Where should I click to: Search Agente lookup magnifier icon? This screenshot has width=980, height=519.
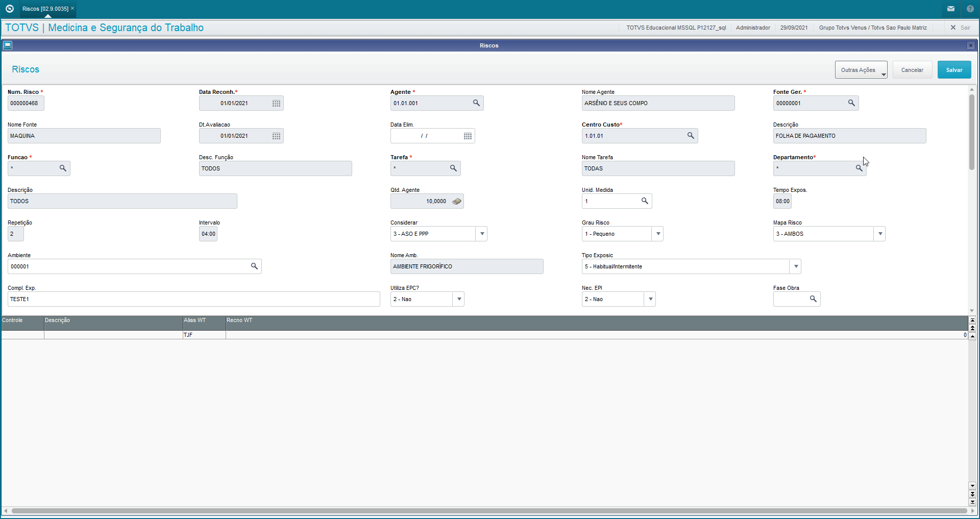476,103
